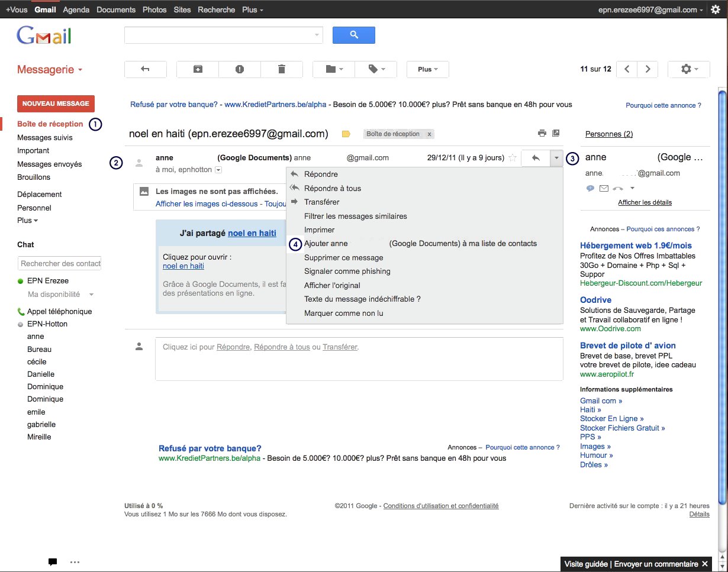This screenshot has width=728, height=572.
Task: Open the Plus actions dropdown in toolbar
Action: click(428, 69)
